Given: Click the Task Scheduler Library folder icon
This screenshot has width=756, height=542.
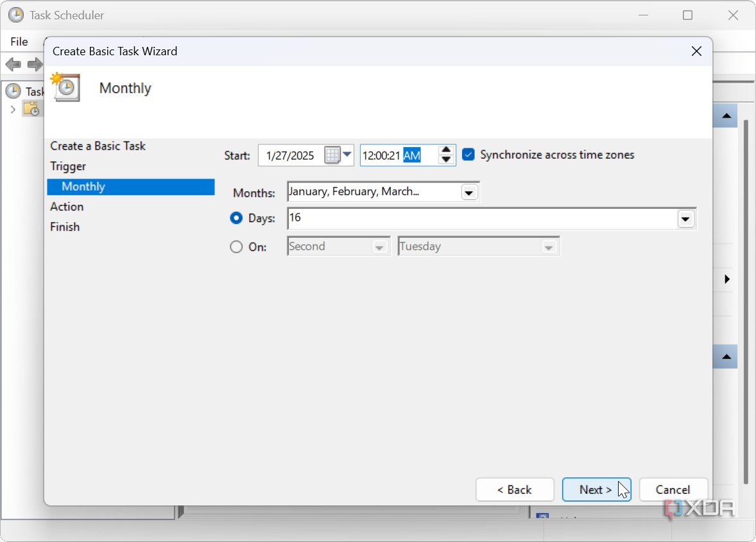Looking at the screenshot, I should [32, 109].
